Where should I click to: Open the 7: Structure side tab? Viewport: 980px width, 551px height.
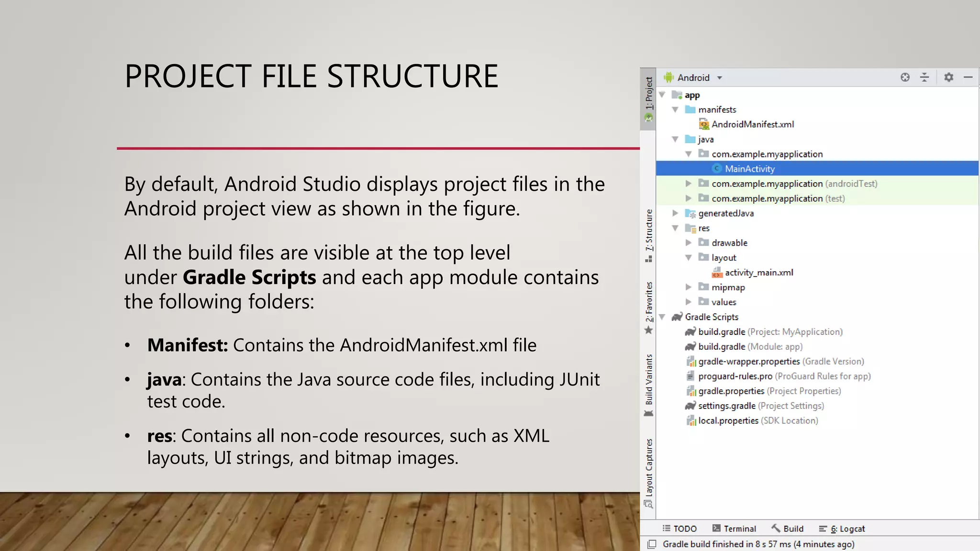pos(648,235)
